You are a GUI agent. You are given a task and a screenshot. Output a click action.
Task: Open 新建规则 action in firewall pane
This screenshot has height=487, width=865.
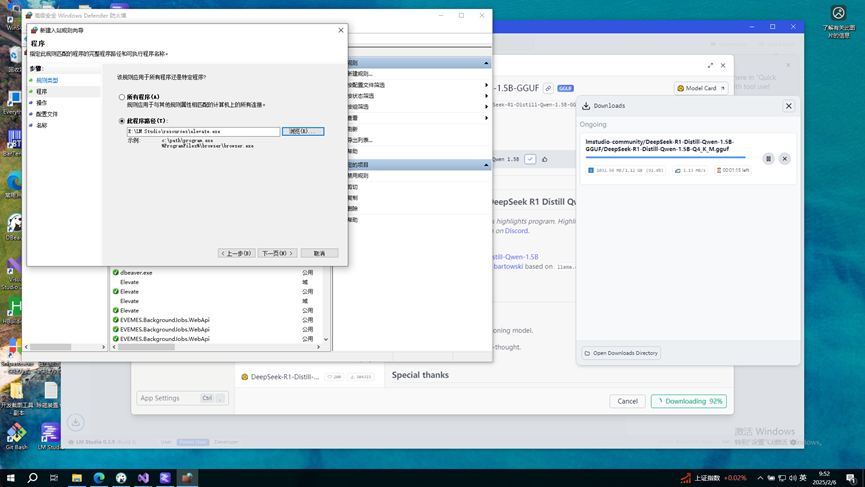(x=360, y=74)
